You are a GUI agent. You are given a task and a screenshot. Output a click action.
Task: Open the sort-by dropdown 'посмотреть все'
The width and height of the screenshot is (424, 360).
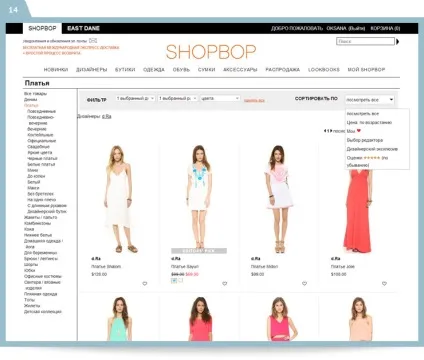tap(370, 99)
